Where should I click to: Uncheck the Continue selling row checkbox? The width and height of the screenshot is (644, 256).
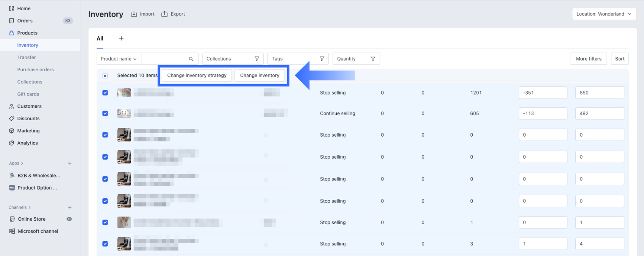105,113
